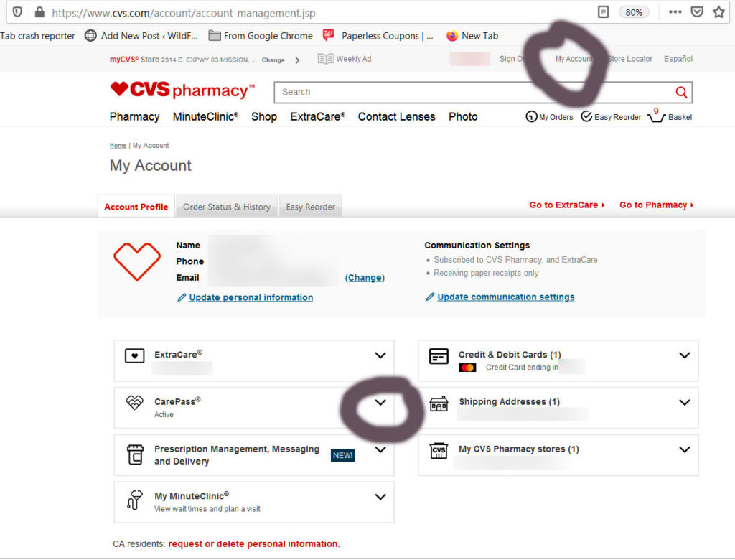The width and height of the screenshot is (735, 560).
Task: Click the NEW! badge
Action: pos(342,455)
